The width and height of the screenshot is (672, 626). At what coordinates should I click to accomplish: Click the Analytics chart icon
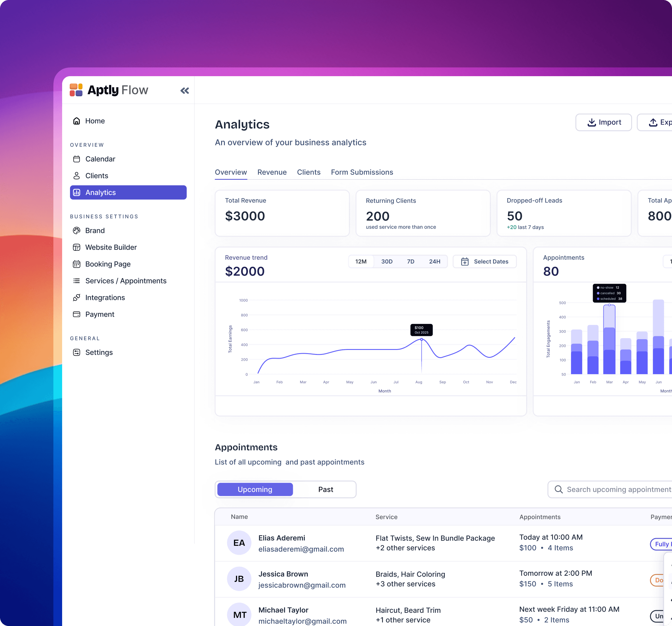[77, 192]
